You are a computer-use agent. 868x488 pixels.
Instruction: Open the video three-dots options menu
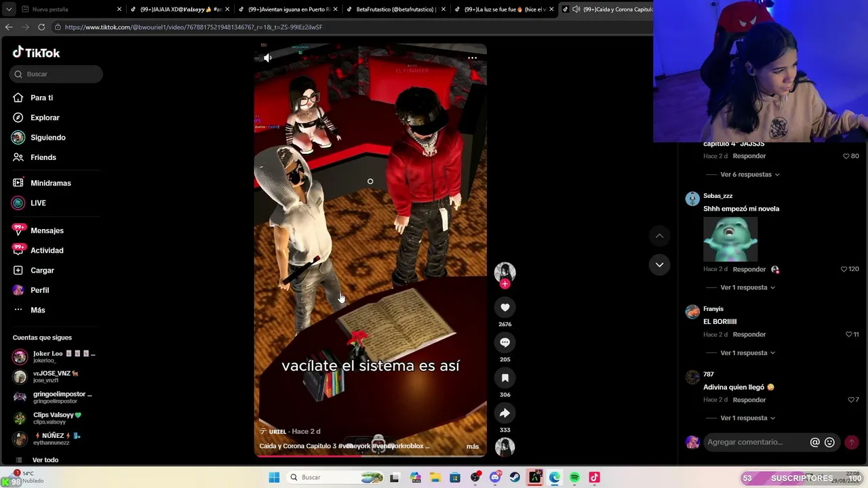click(473, 58)
